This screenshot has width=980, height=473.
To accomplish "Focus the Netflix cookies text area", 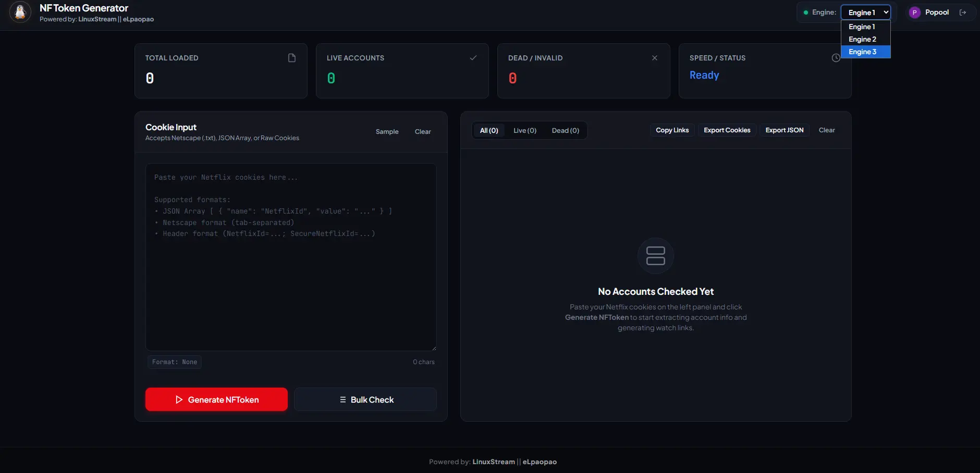I will point(291,257).
